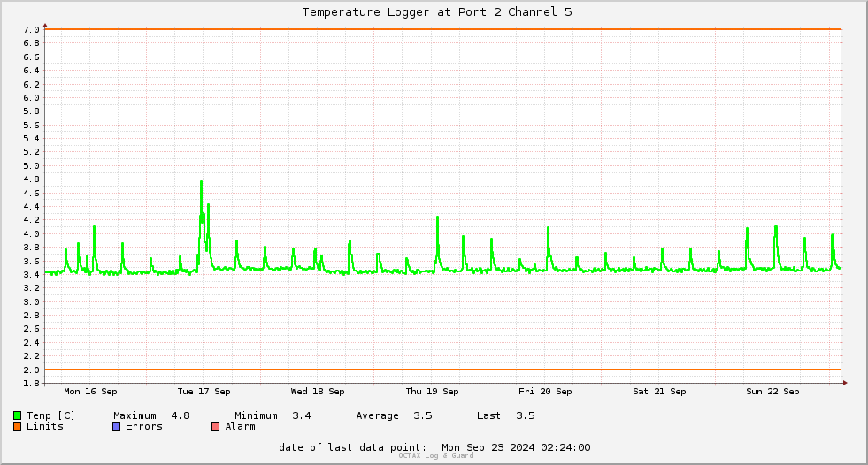
Task: Click the 'Wed 18 Sep' axis label
Action: (318, 392)
